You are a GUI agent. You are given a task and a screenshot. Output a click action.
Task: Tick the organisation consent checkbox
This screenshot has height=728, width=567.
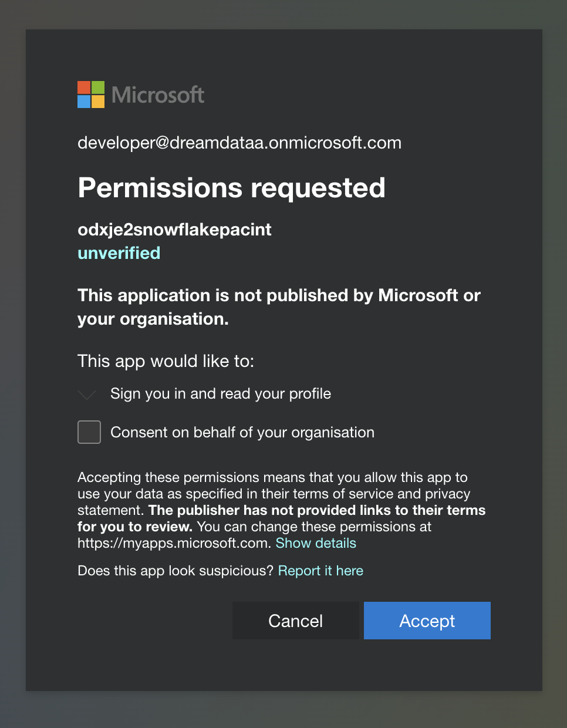point(89,432)
